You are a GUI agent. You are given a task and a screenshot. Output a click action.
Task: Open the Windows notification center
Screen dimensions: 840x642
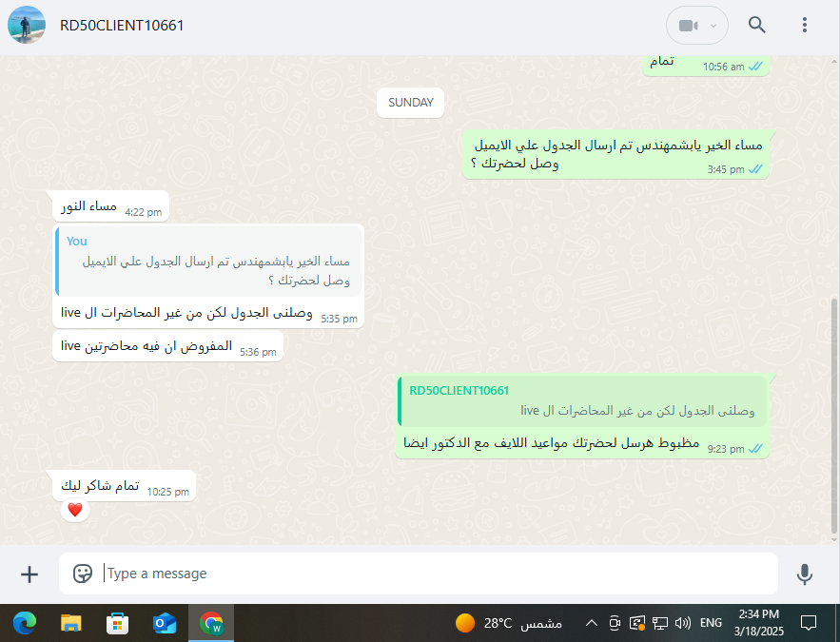809,623
